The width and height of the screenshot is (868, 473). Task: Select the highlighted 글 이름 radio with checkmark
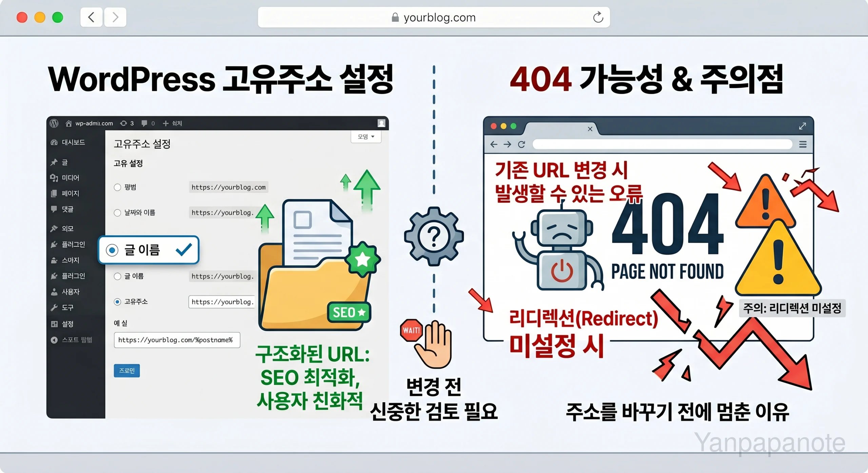pyautogui.click(x=112, y=250)
